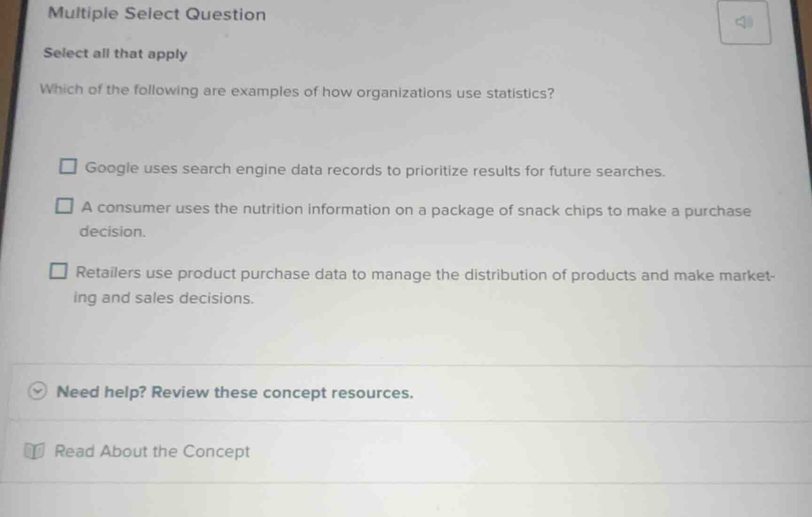Click the Select all that apply label
The image size is (812, 517).
point(114,54)
